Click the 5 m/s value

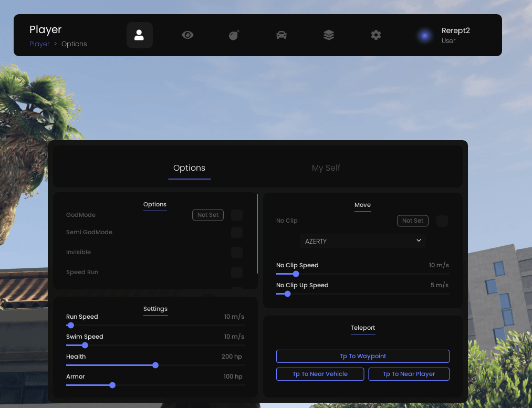pos(440,285)
